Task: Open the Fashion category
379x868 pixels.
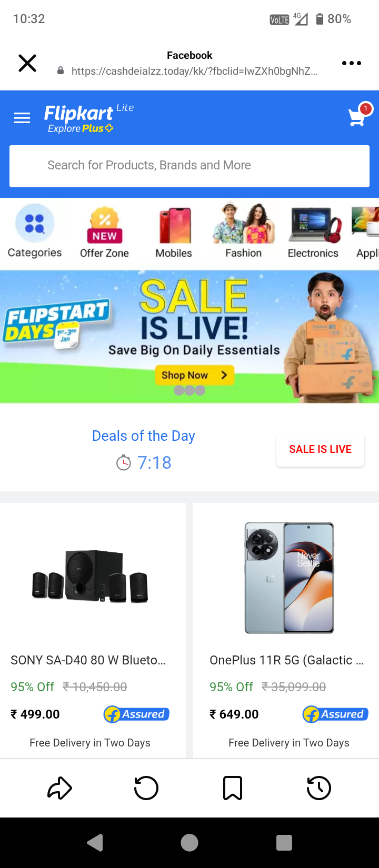Action: coord(244,231)
